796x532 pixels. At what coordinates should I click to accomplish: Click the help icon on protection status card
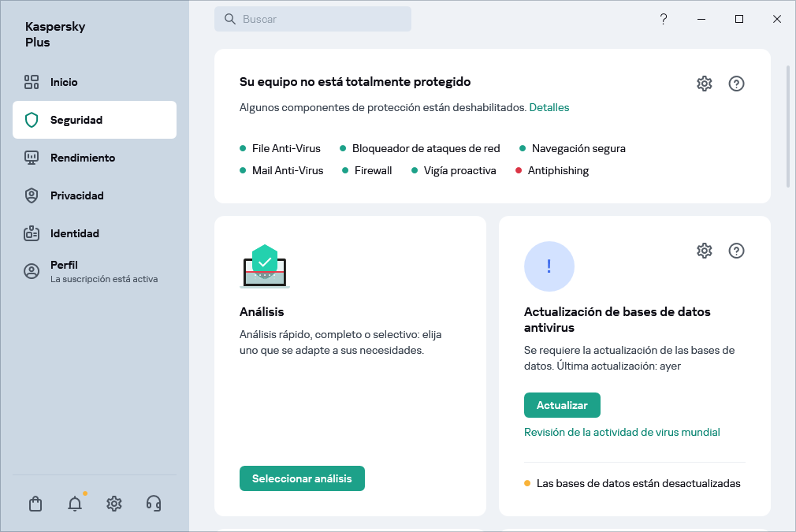pos(736,83)
